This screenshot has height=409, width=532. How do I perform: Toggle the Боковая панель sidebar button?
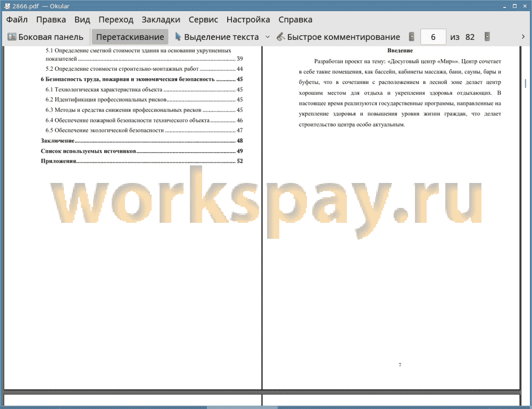tap(45, 37)
